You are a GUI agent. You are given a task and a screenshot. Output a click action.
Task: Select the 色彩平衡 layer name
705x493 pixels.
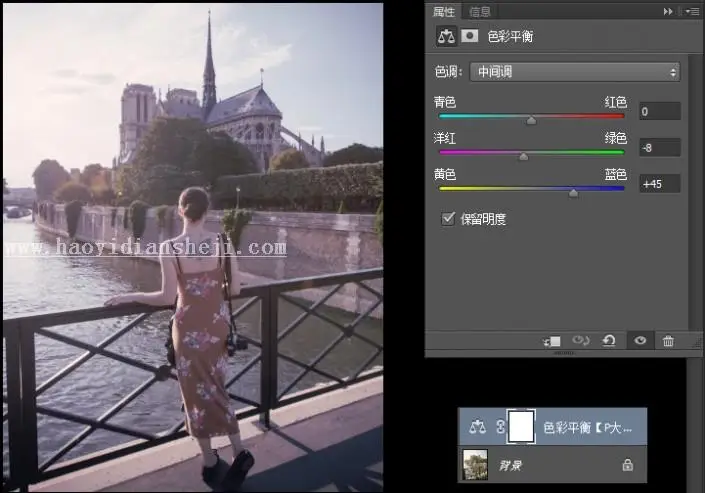coord(587,427)
